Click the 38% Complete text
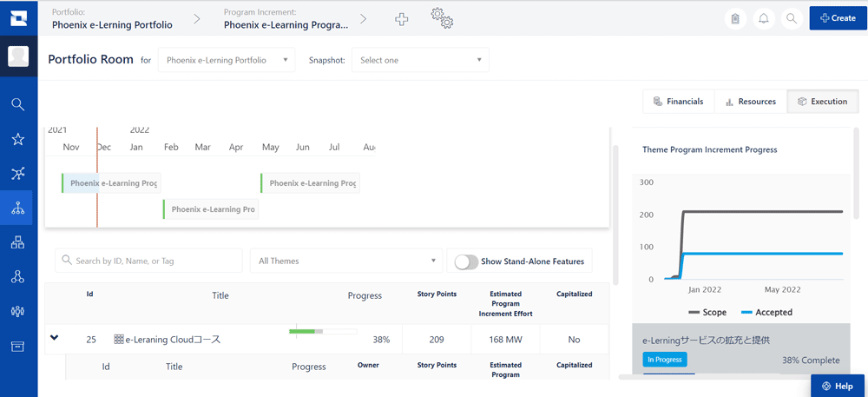The image size is (868, 397). click(811, 361)
